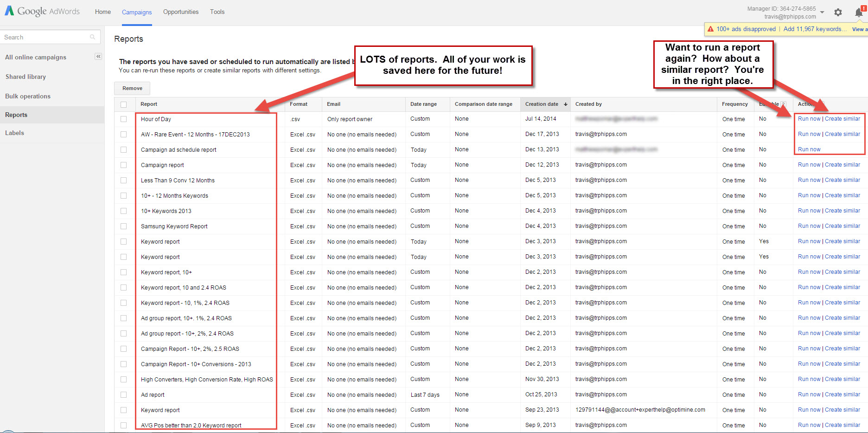The image size is (868, 433).
Task: Run the Hour of Day report now
Action: tap(809, 118)
